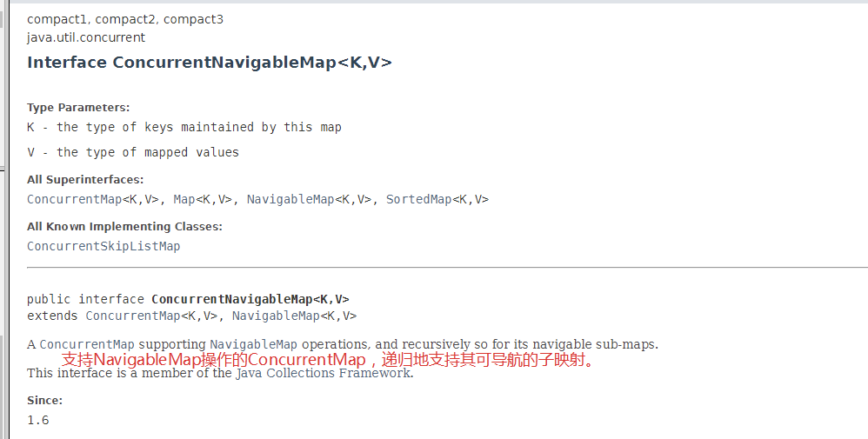Click the '1.6' version value
This screenshot has width=868, height=439.
38,420
